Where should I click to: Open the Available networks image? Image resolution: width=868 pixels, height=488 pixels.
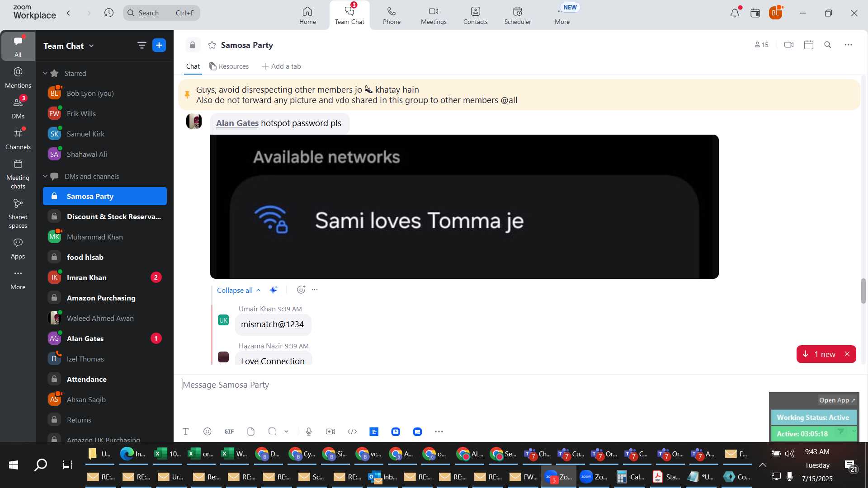[464, 206]
